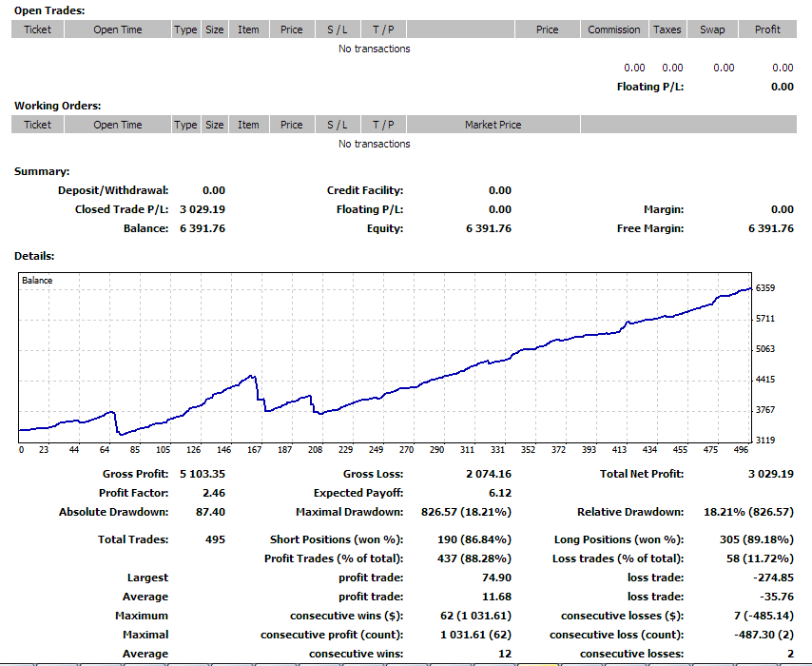
Task: Click Item column header in Open Trades
Action: [248, 29]
